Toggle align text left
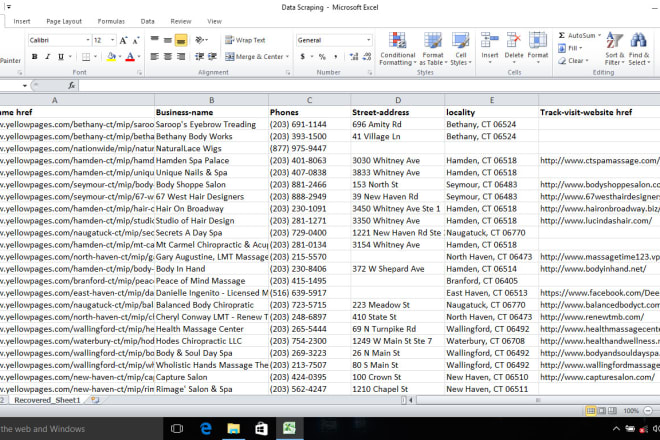 click(154, 56)
